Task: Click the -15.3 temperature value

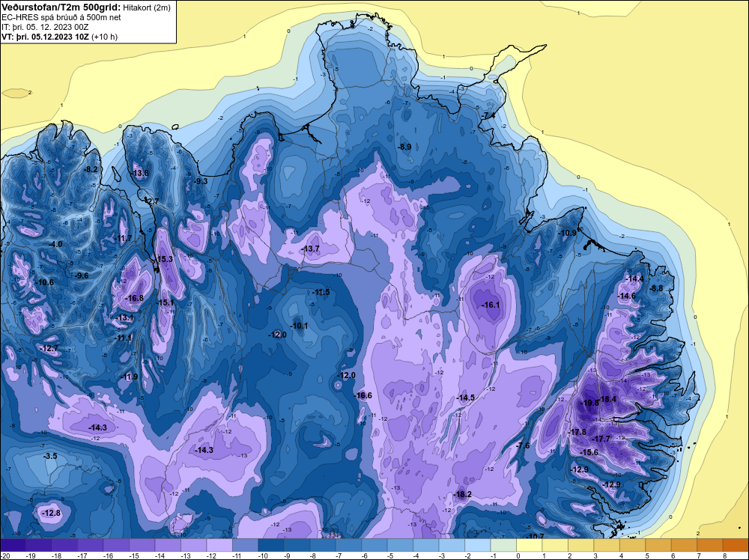Action: (164, 259)
